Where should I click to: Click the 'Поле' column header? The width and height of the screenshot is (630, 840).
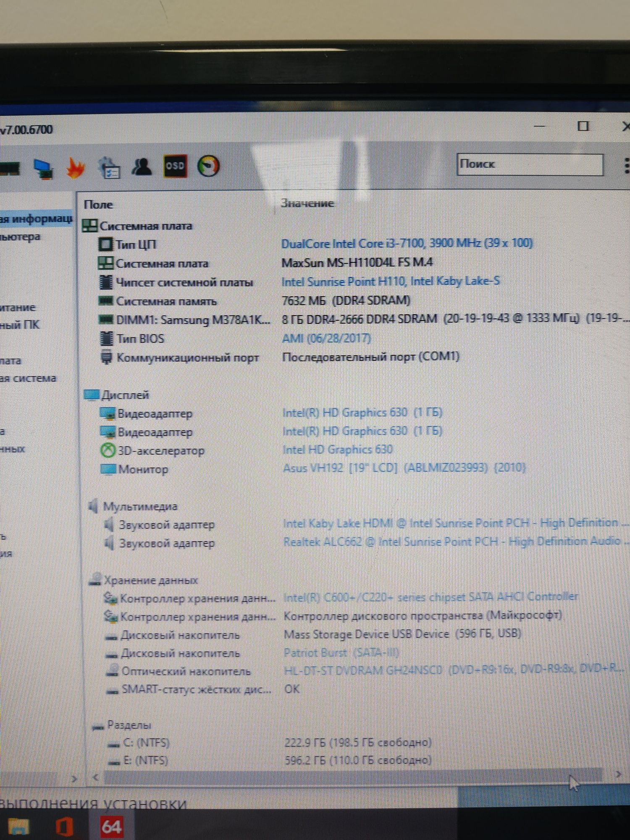tap(98, 205)
